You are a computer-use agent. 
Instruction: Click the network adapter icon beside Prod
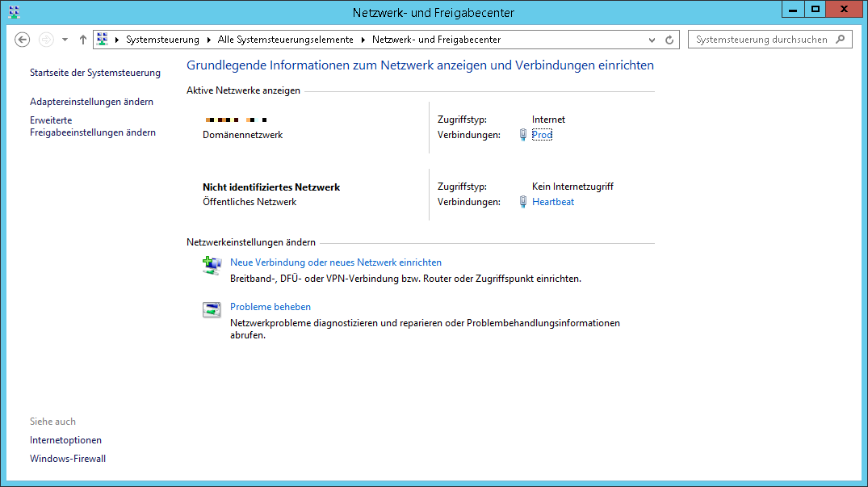click(x=523, y=135)
